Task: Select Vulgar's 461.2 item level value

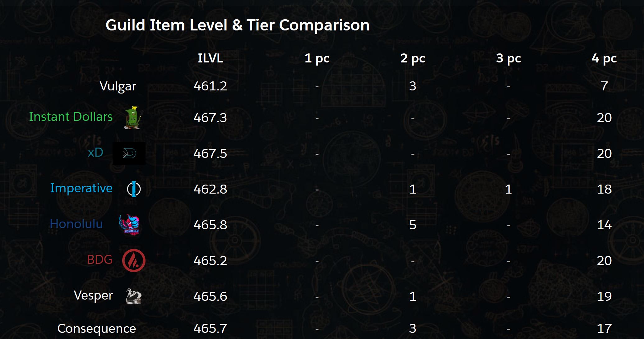Action: (x=210, y=86)
